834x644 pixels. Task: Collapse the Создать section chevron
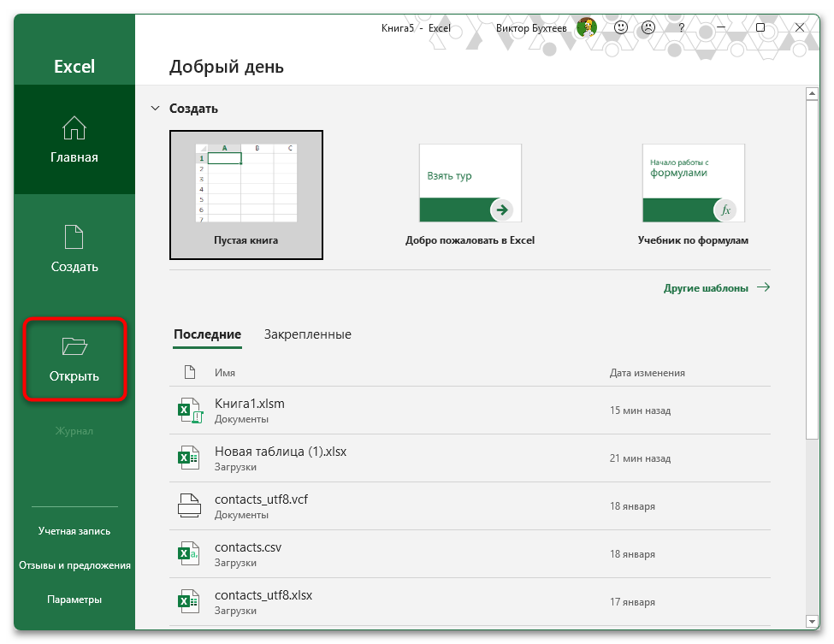155,109
